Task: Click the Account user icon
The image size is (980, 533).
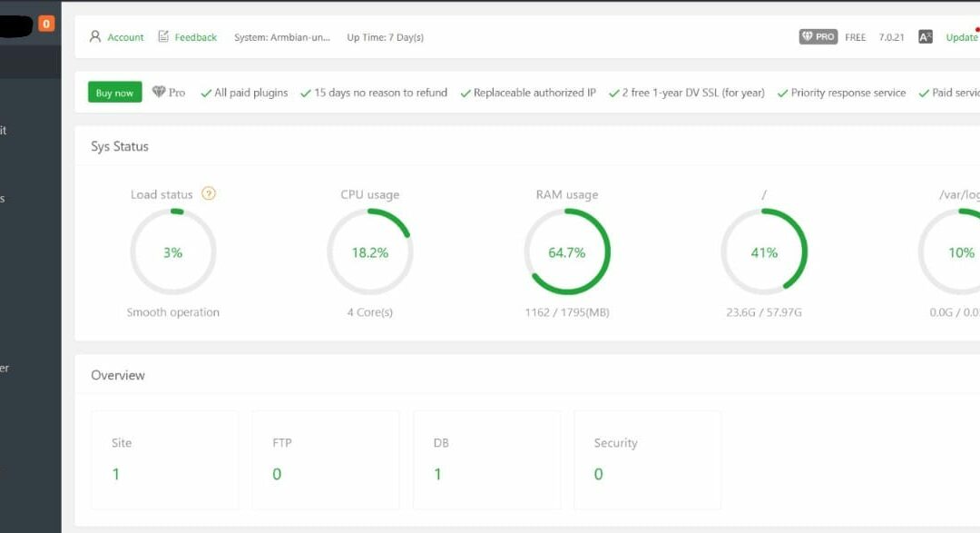Action: pyautogui.click(x=95, y=37)
